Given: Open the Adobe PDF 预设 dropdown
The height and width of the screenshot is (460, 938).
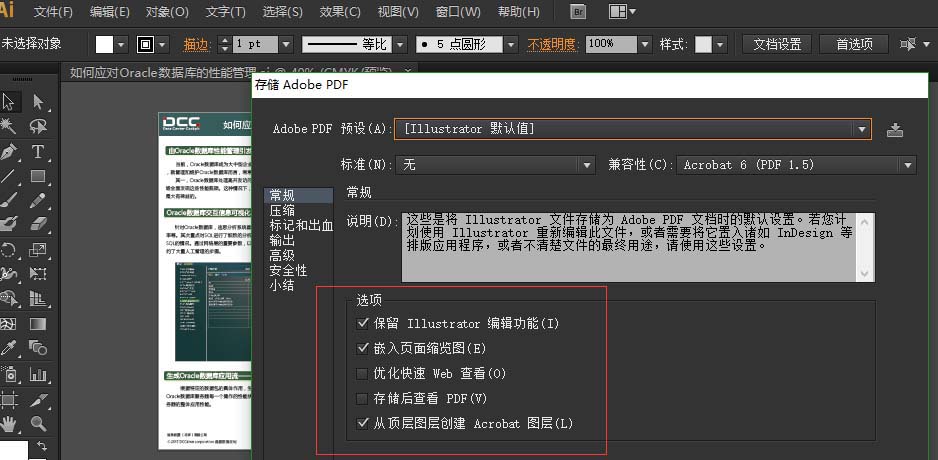Looking at the screenshot, I should click(632, 129).
